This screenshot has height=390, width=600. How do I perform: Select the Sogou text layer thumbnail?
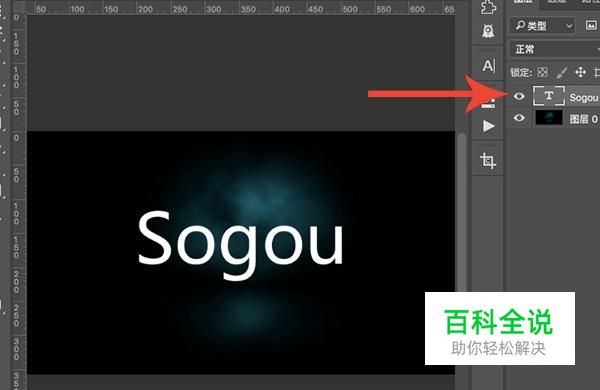[549, 96]
